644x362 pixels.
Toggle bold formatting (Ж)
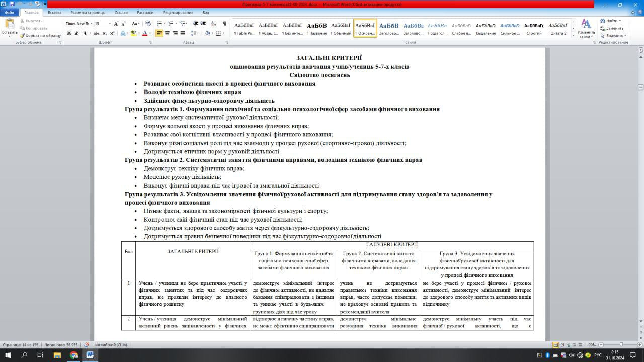(x=69, y=33)
